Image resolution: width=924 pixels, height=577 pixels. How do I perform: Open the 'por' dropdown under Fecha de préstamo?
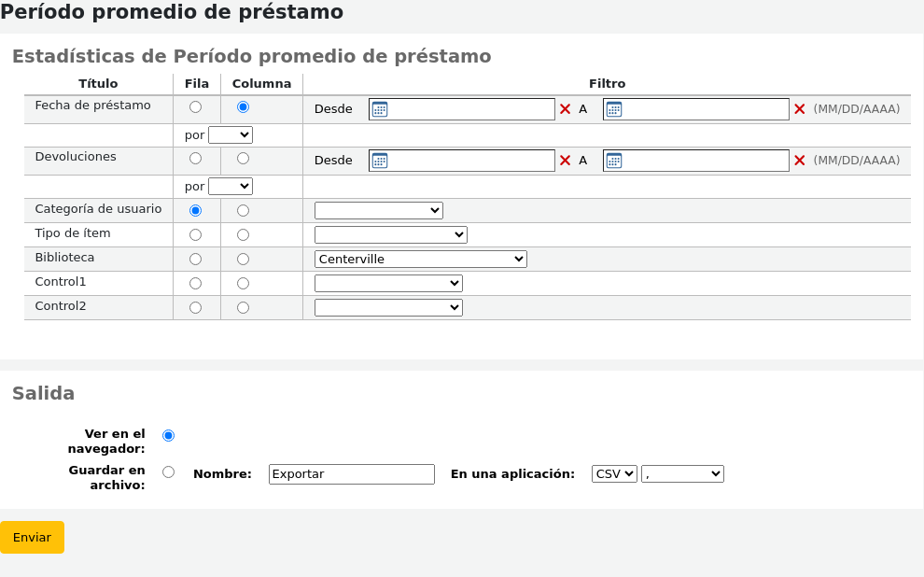coord(230,134)
